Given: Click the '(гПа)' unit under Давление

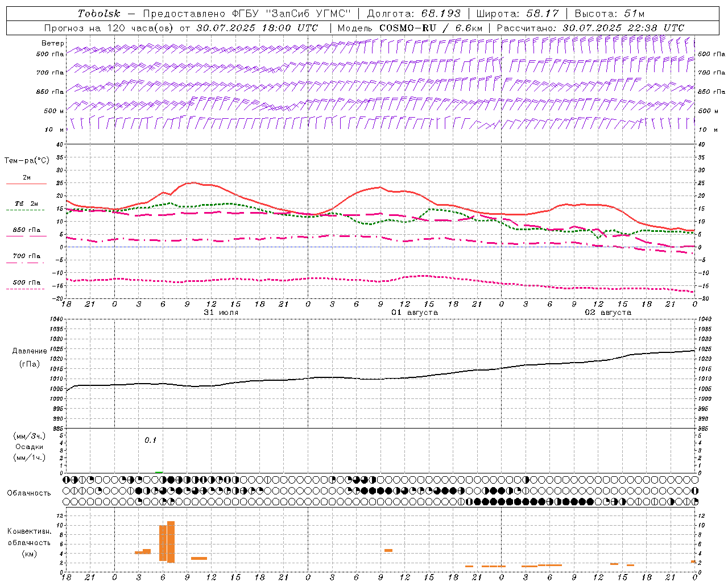Looking at the screenshot, I should pos(30,364).
